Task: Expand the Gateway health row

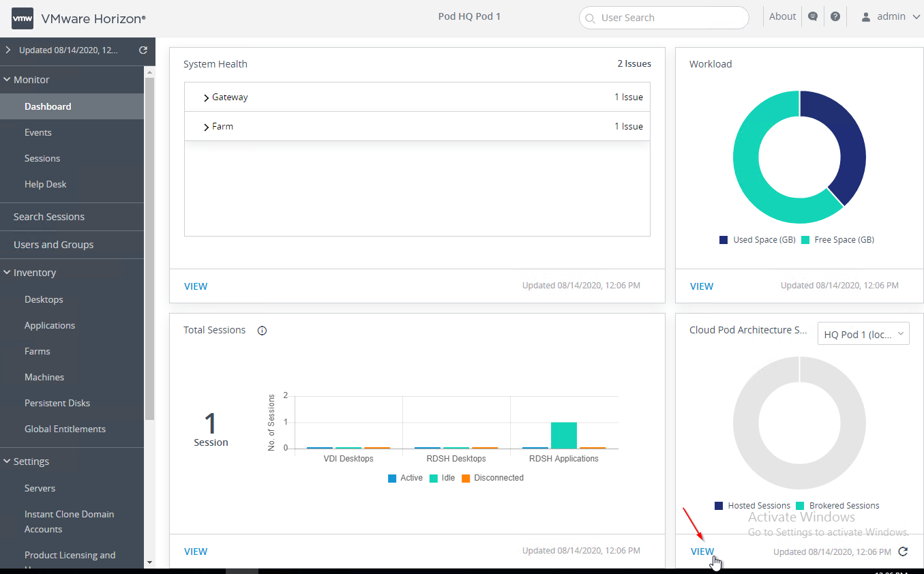Action: tap(206, 98)
